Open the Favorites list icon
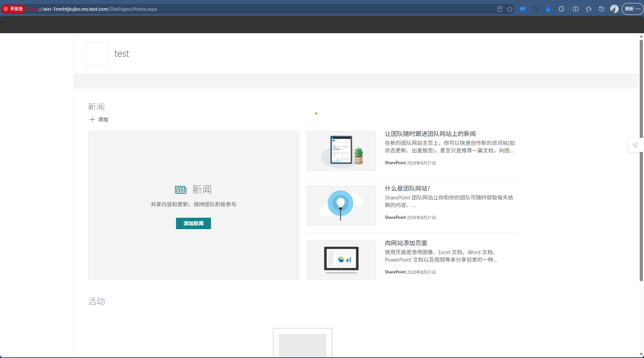Screen dimensions: 644x358 tap(589, 9)
